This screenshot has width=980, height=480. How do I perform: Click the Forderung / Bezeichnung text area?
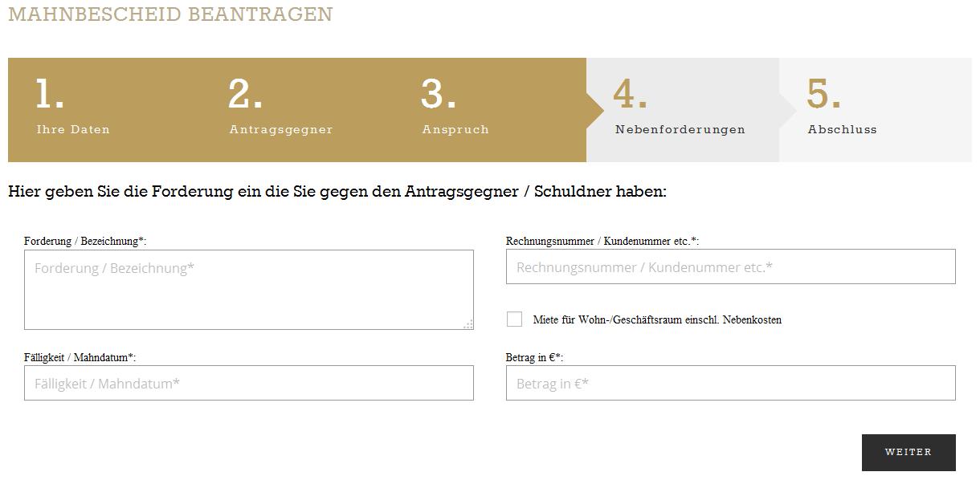248,290
